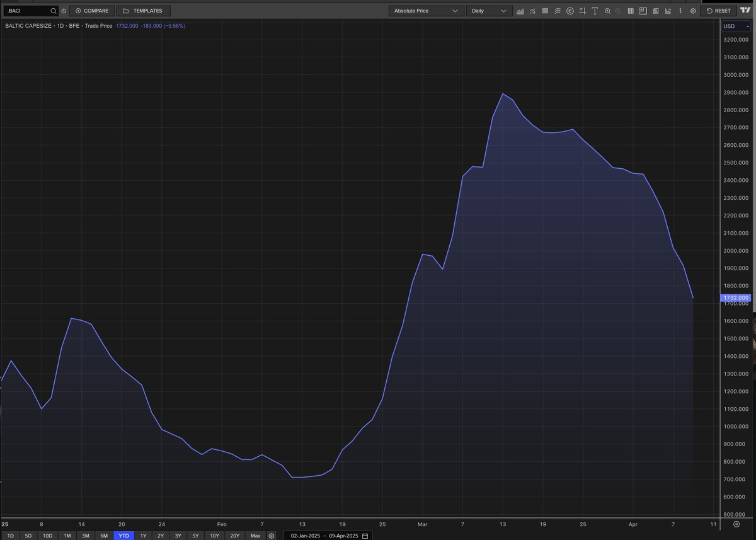The image size is (756, 540).
Task: Click the Feb label on time axis
Action: (x=221, y=524)
